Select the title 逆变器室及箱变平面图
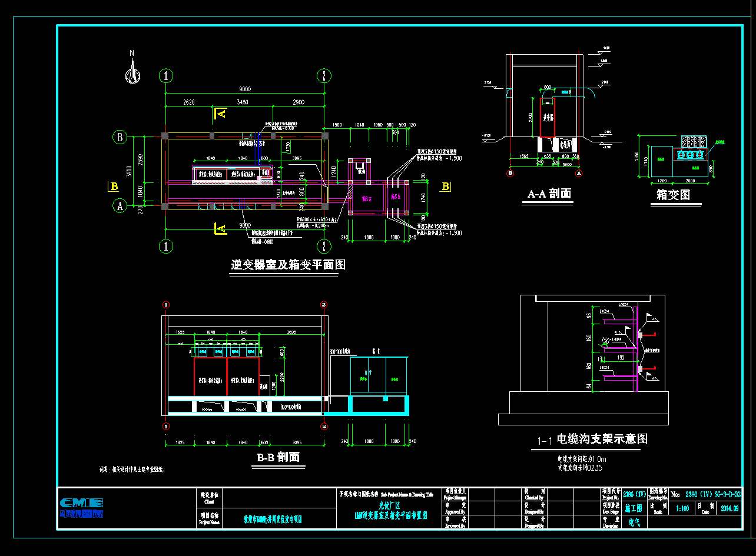 tap(289, 265)
